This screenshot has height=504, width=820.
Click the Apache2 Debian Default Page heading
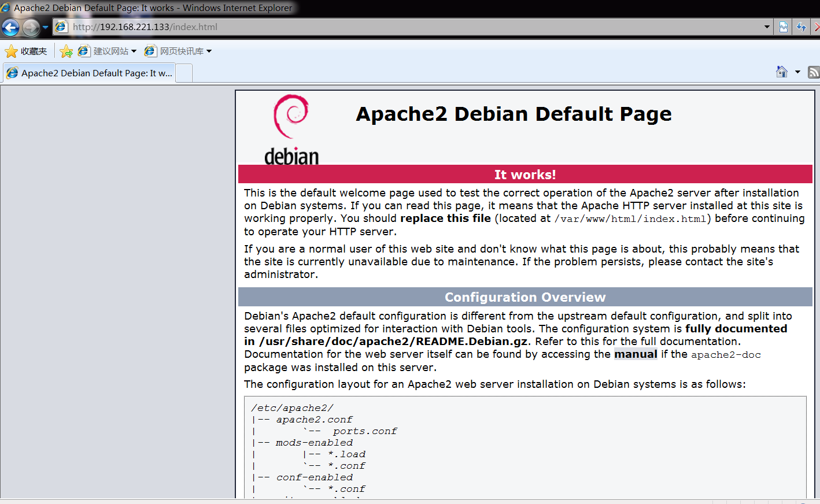pos(514,114)
